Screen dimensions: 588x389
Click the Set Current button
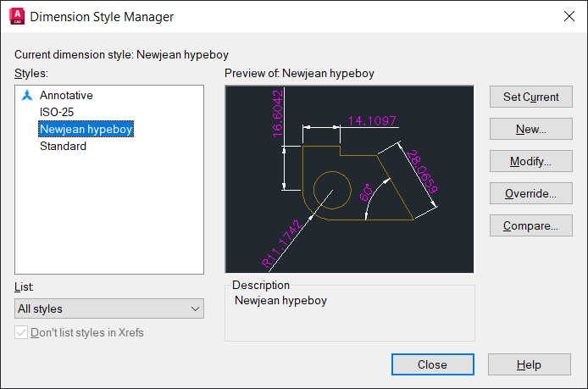[x=531, y=97]
